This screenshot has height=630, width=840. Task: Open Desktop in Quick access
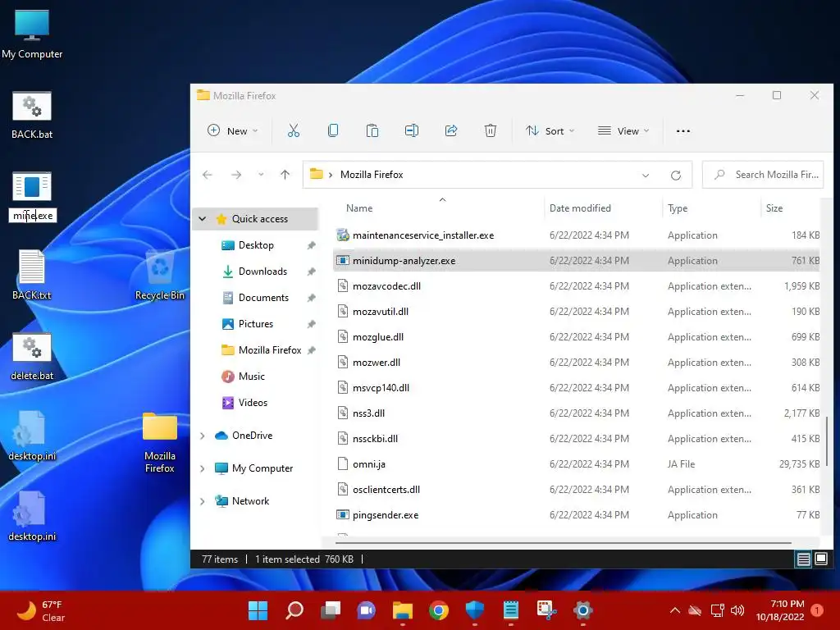click(255, 245)
